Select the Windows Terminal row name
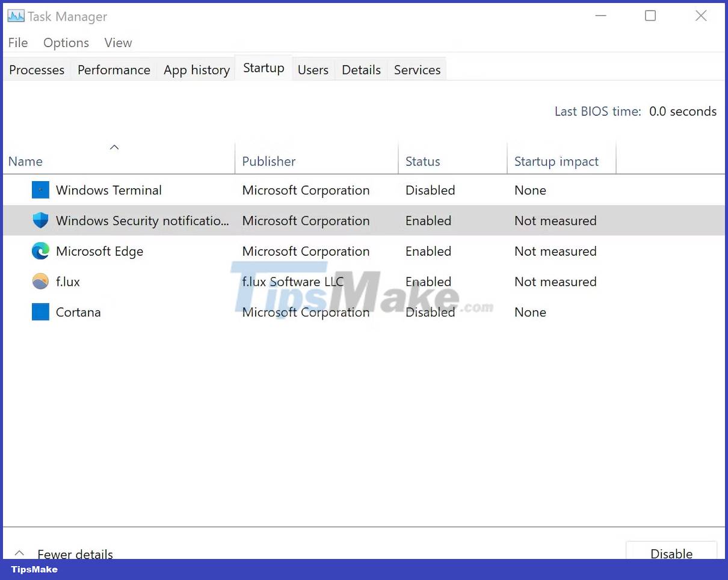Image resolution: width=728 pixels, height=580 pixels. pyautogui.click(x=109, y=190)
